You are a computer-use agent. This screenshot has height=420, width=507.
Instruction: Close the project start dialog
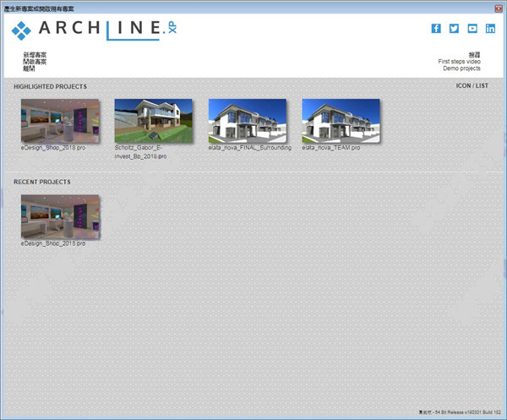[499, 8]
